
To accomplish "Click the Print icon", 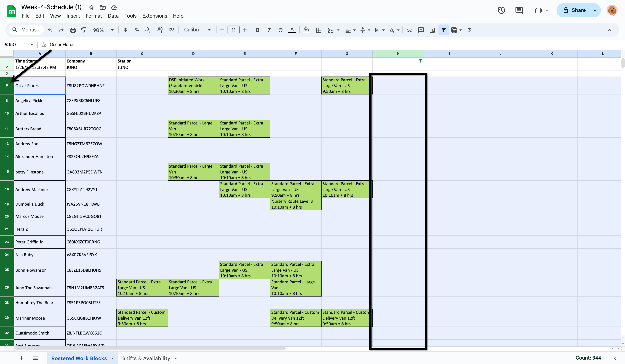I will click(x=73, y=30).
